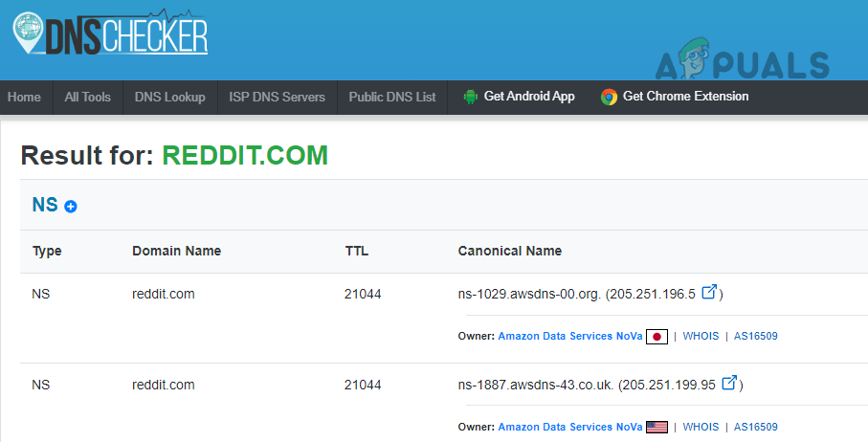The width and height of the screenshot is (868, 442).
Task: Open the Public DNS List
Action: click(x=392, y=97)
